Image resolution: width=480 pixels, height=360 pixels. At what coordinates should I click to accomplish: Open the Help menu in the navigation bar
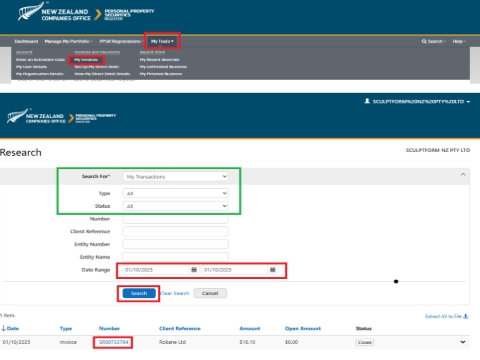(x=459, y=41)
